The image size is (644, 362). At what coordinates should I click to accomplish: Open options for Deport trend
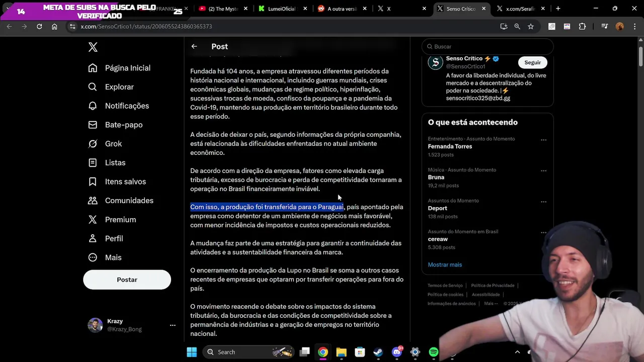click(543, 202)
